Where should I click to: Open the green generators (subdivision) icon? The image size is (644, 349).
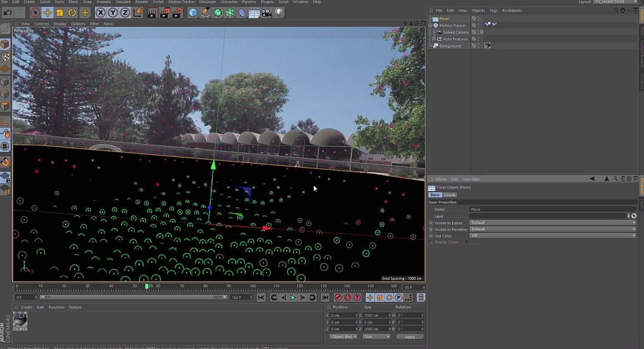[x=218, y=13]
